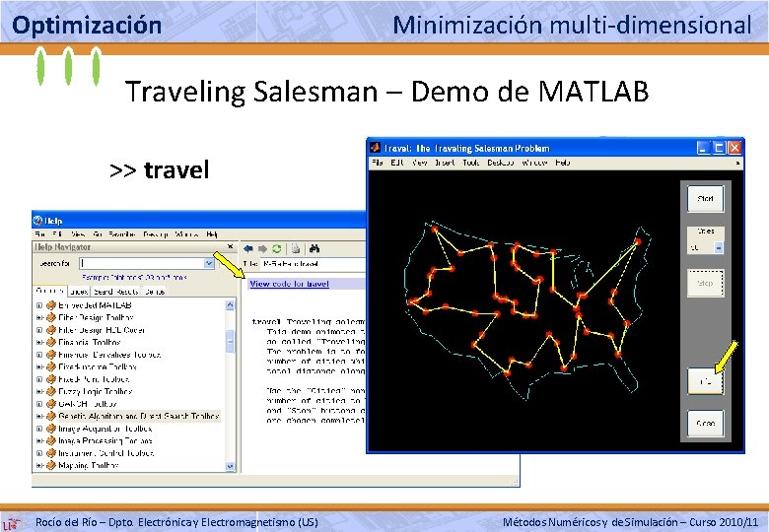Click the Help window title bar icon

coord(37,220)
